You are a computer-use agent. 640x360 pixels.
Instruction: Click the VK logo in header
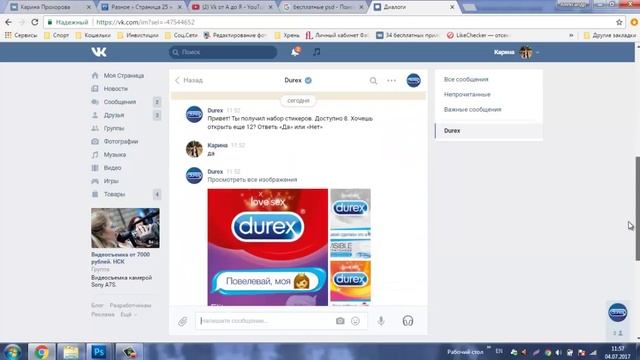coord(99,52)
